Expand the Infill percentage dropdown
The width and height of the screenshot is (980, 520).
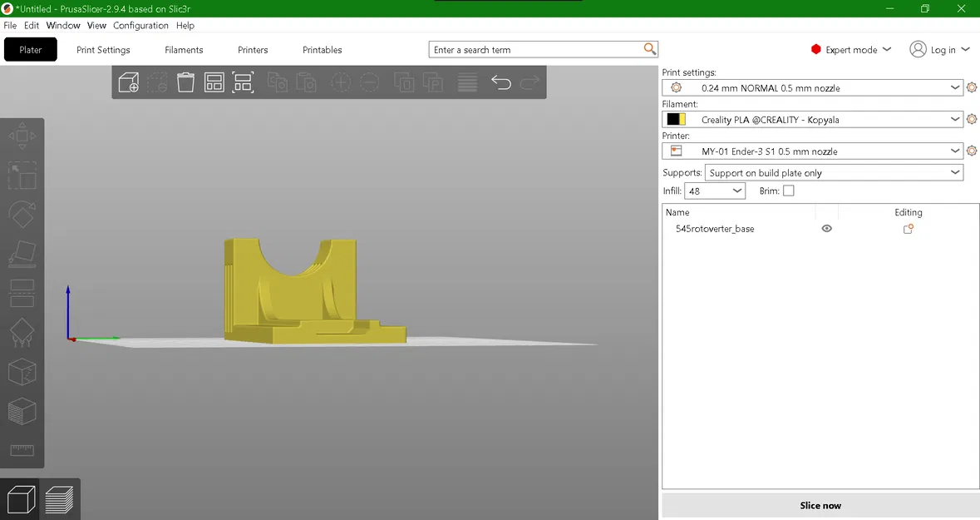click(715, 191)
